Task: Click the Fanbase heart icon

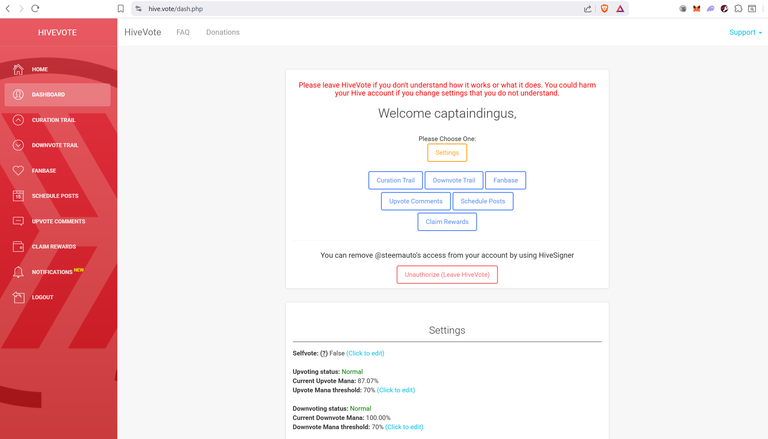Action: [x=18, y=171]
